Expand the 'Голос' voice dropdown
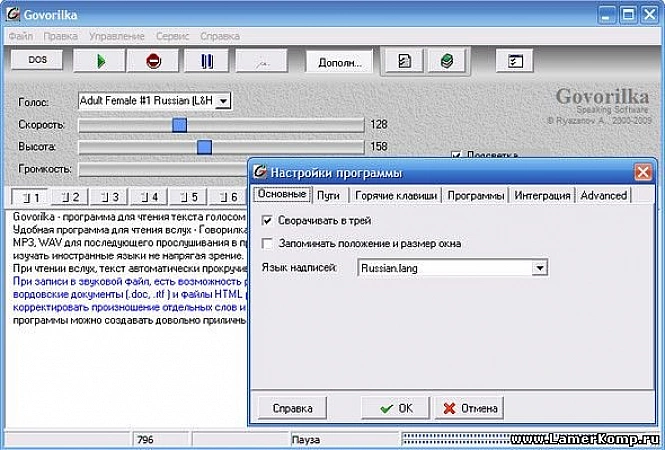665x450 pixels. pos(223,100)
